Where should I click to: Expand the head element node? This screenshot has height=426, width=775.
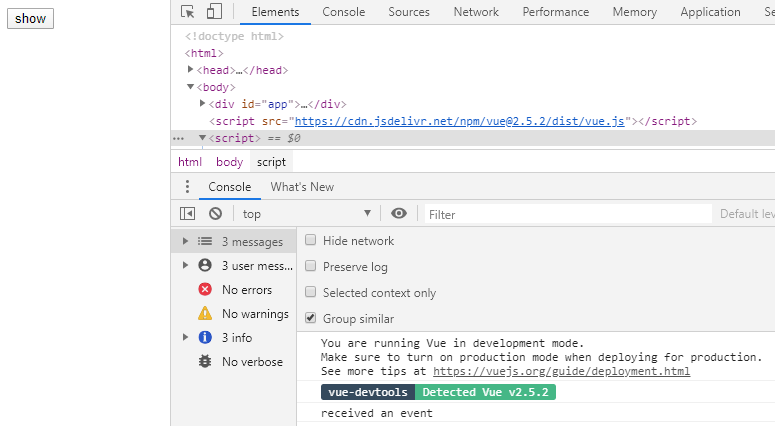coord(190,70)
